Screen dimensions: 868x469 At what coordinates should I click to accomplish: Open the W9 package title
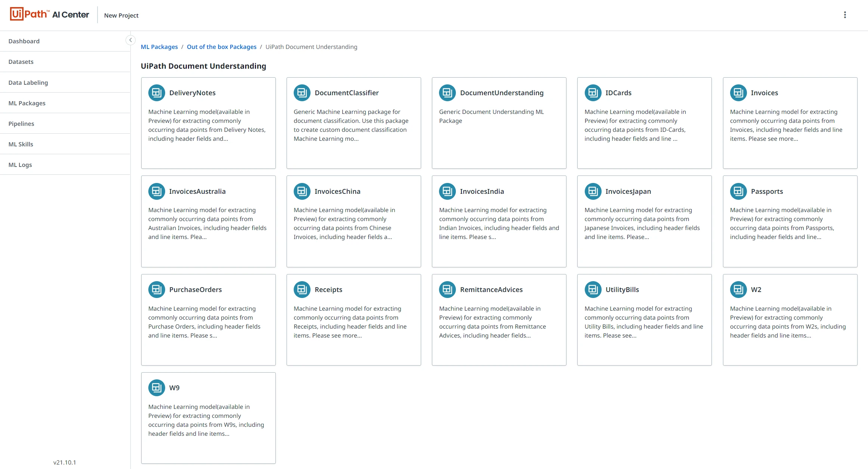(x=174, y=388)
